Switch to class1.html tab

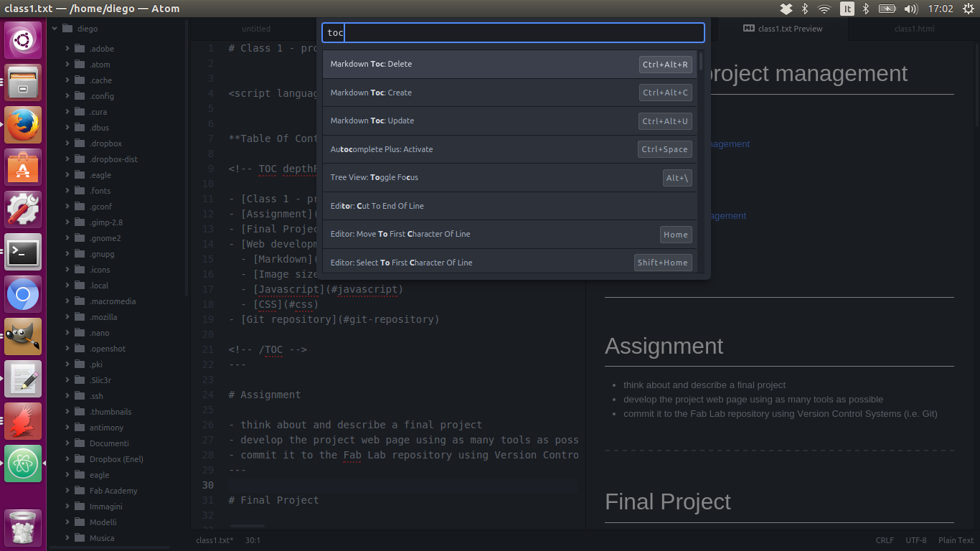914,29
